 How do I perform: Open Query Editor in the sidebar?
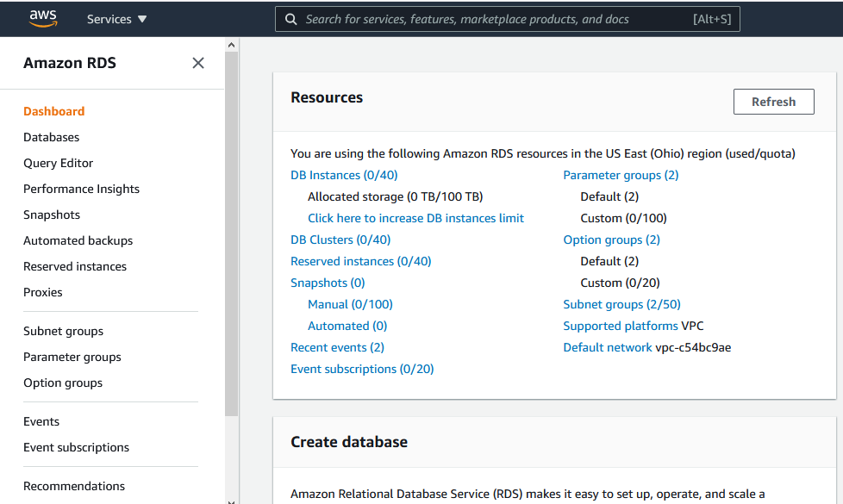click(x=58, y=163)
